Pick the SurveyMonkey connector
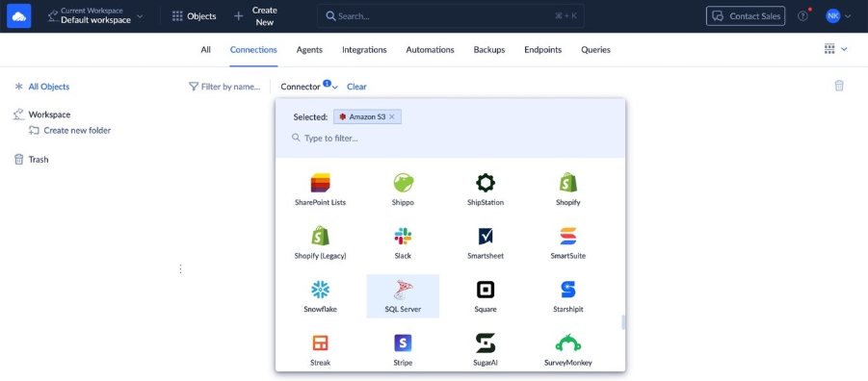The width and height of the screenshot is (868, 381). pos(568,350)
